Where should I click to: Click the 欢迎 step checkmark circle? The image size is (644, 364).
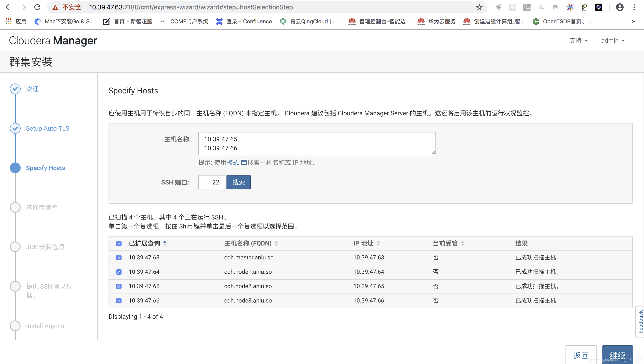15,89
